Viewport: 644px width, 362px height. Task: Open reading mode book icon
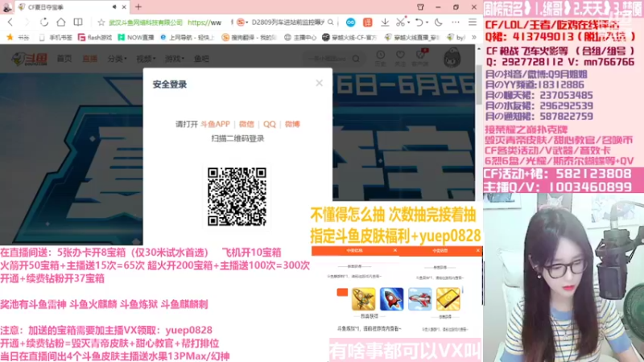[x=78, y=23]
